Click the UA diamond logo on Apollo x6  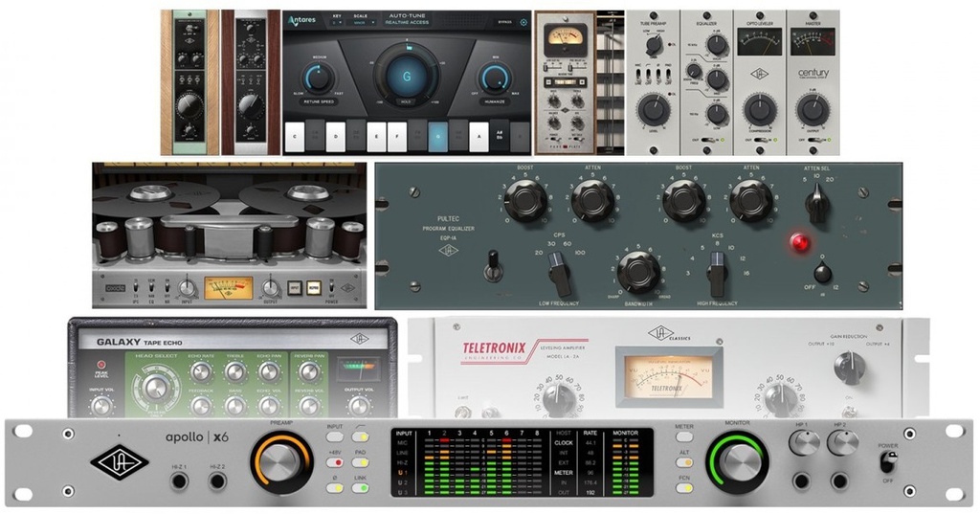[119, 463]
